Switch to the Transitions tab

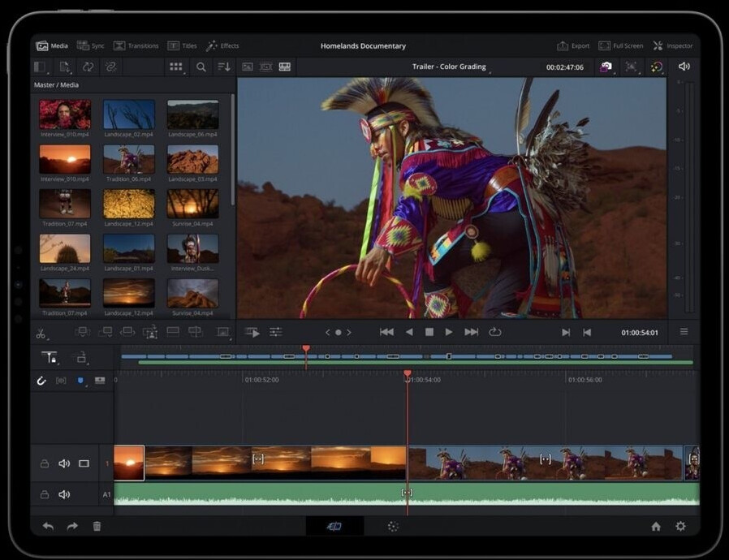point(136,46)
